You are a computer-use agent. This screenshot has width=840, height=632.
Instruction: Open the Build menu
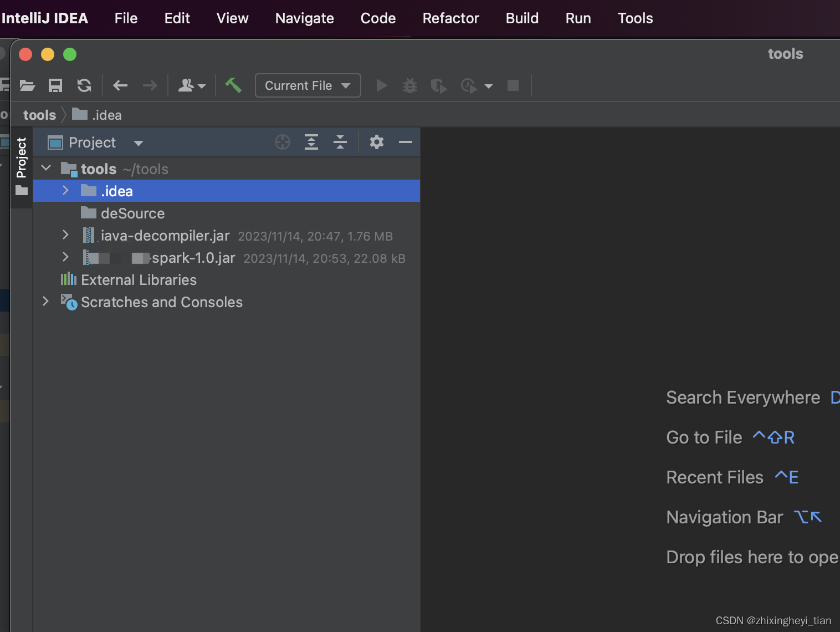tap(522, 18)
